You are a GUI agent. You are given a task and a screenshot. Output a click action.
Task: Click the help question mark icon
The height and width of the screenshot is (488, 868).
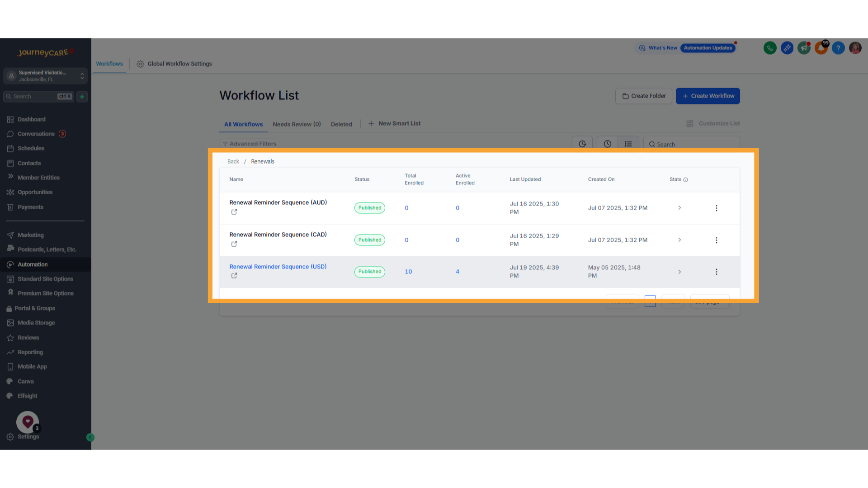pos(838,48)
